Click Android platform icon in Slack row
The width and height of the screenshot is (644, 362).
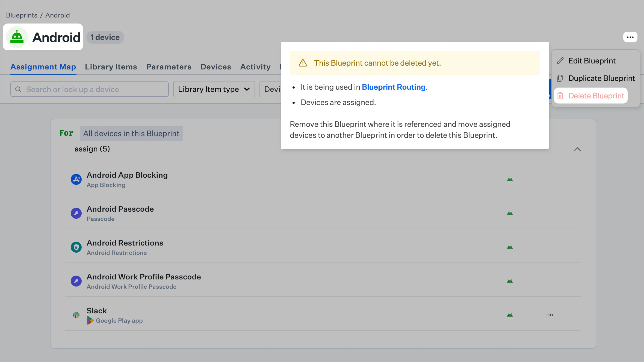[510, 315]
